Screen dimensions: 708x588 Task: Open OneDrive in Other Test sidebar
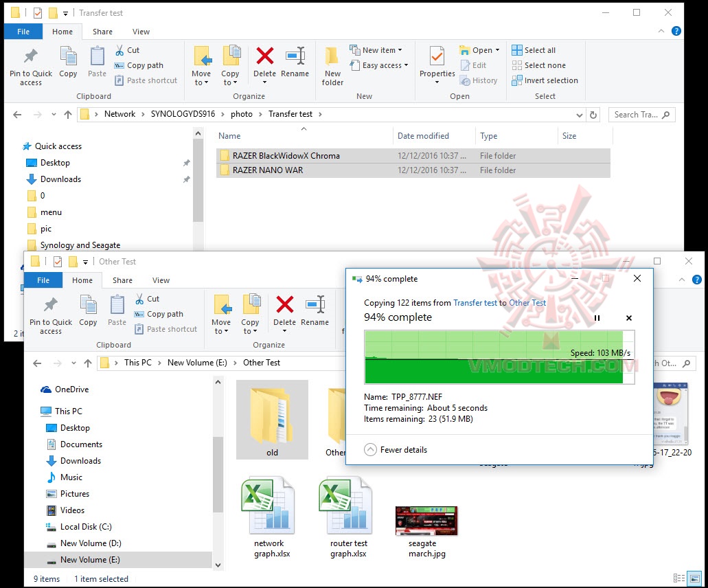[x=65, y=389]
